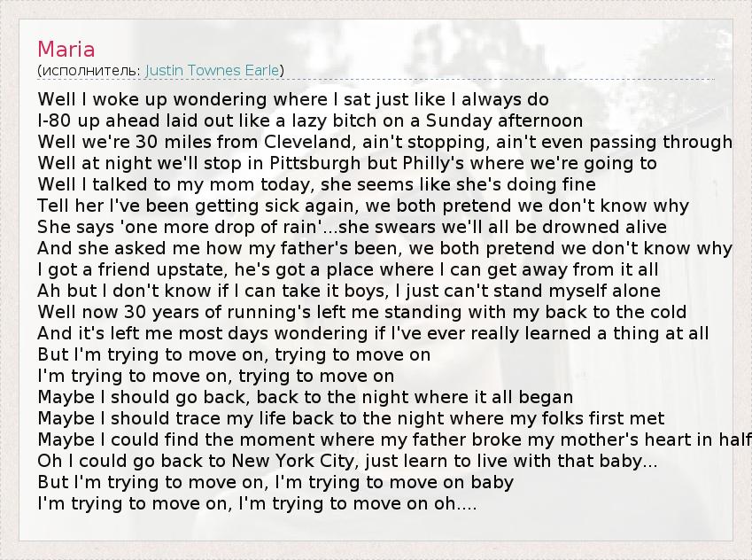This screenshot has width=752, height=560.
Task: Open the Justin Townes Earle artist link
Action: click(x=212, y=70)
